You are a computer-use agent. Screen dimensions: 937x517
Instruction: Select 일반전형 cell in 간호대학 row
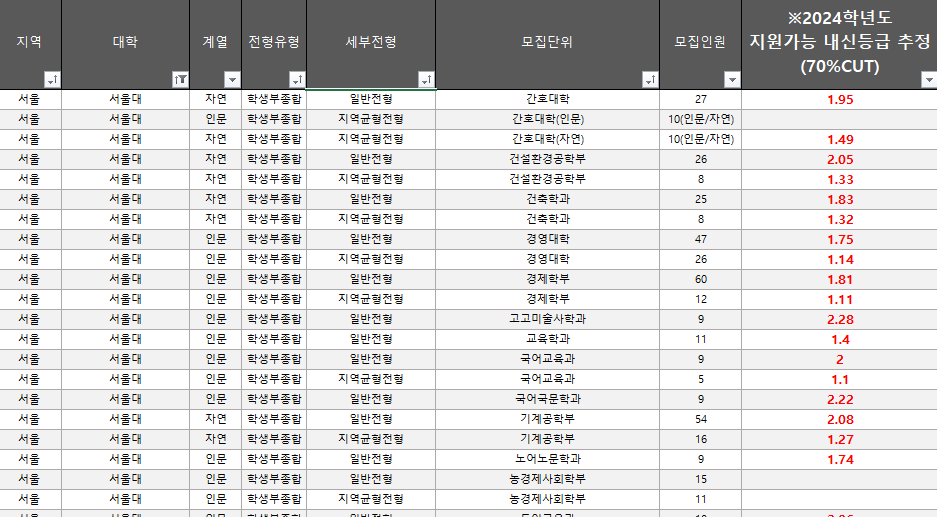pos(371,99)
